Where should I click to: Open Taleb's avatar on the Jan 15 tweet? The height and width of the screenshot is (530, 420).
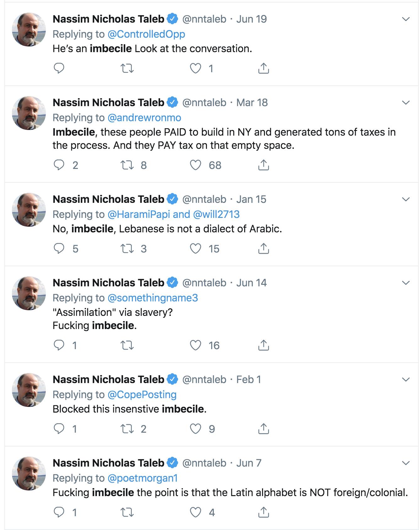[29, 210]
